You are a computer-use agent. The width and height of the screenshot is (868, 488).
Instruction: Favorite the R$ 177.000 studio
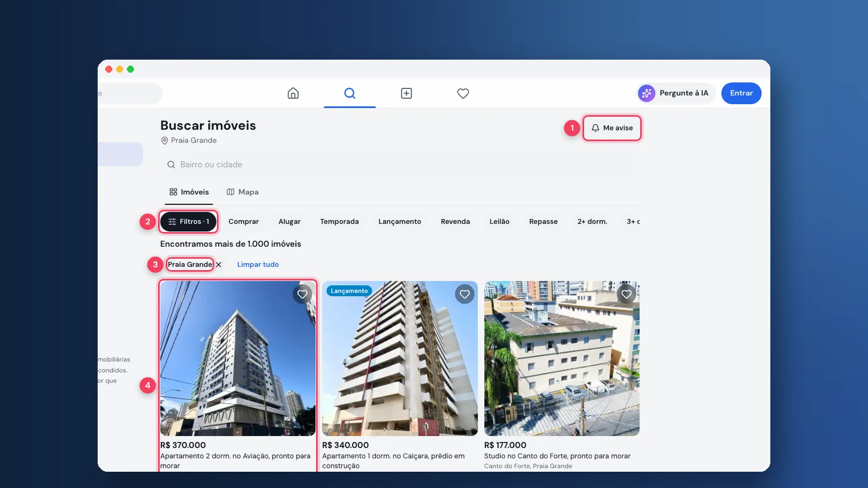627,294
